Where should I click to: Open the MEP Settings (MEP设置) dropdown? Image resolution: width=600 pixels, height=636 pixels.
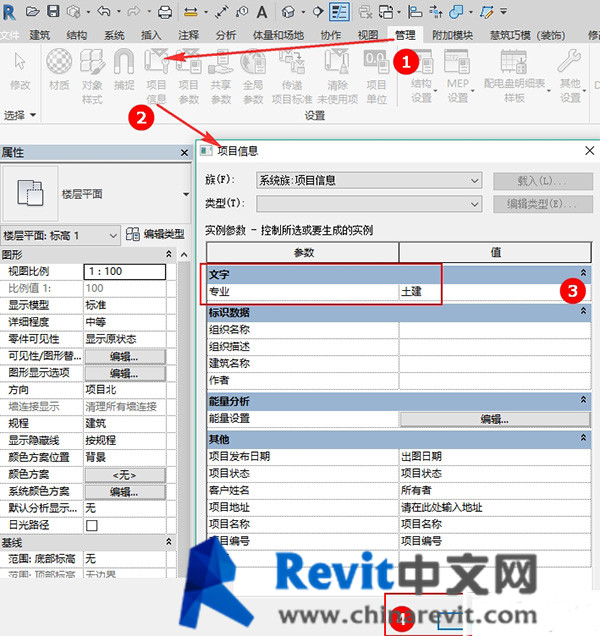[x=458, y=76]
